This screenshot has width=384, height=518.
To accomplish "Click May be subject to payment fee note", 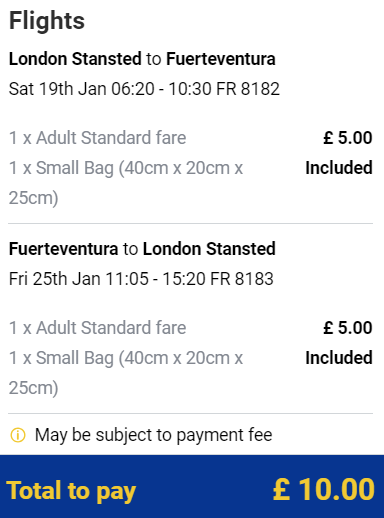I will pyautogui.click(x=154, y=435).
